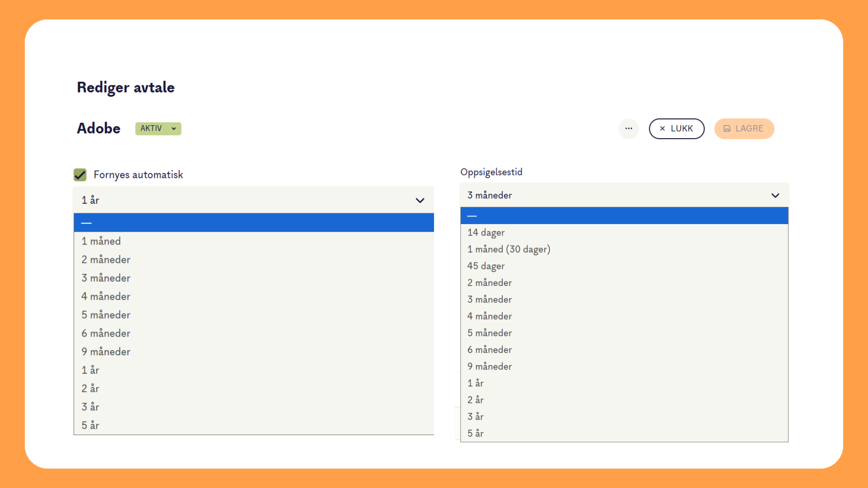Choose 1 måned in the renewal period list
Image resolution: width=868 pixels, height=488 pixels.
pyautogui.click(x=101, y=241)
